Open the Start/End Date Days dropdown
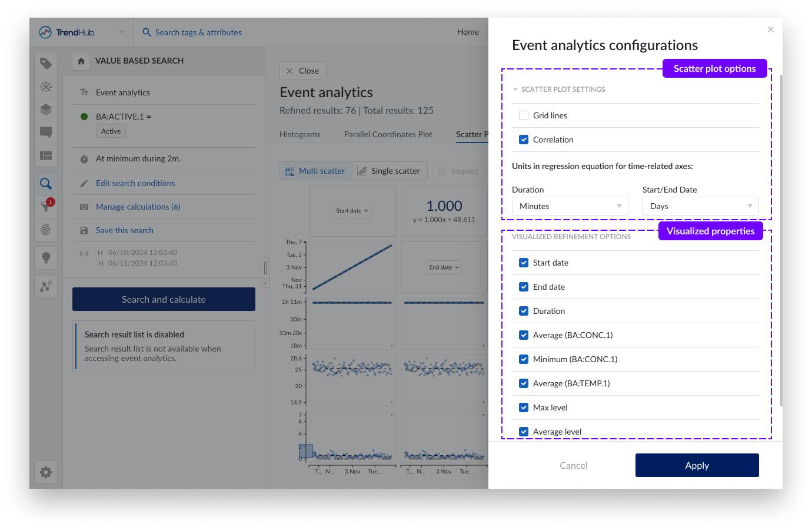 point(700,206)
